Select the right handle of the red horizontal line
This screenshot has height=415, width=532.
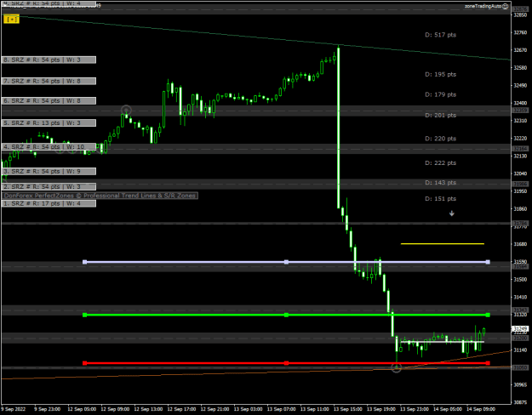[488, 363]
